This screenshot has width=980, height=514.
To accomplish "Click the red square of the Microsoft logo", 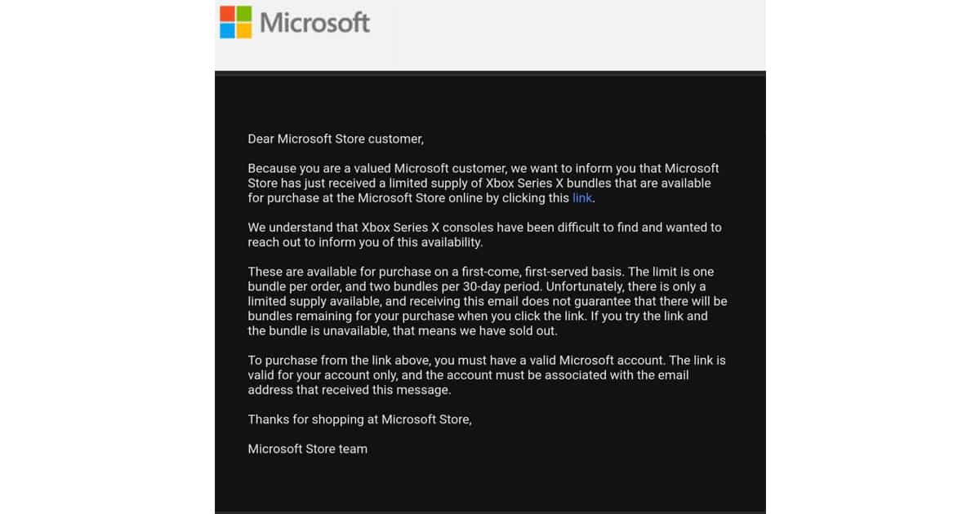I will 228,14.
